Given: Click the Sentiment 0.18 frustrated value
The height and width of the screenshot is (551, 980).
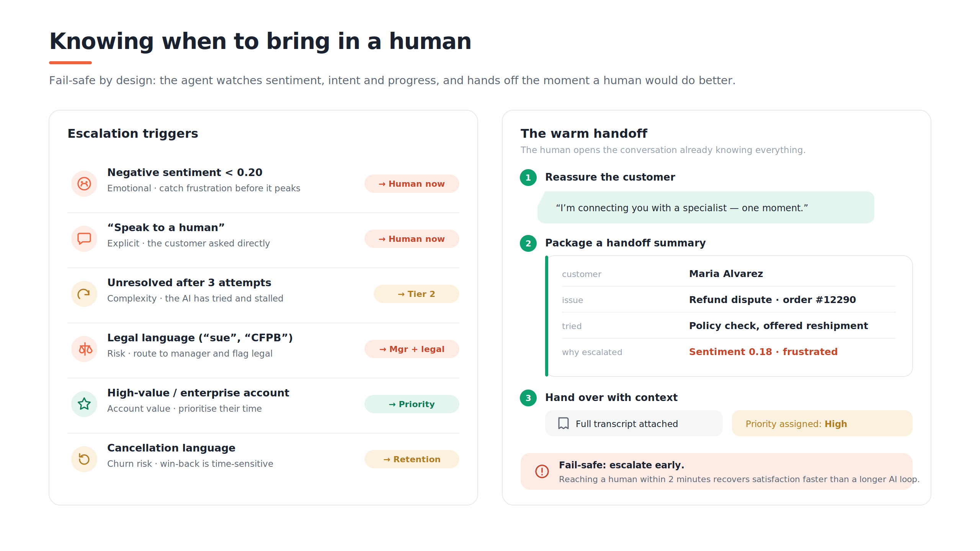Looking at the screenshot, I should coord(763,352).
